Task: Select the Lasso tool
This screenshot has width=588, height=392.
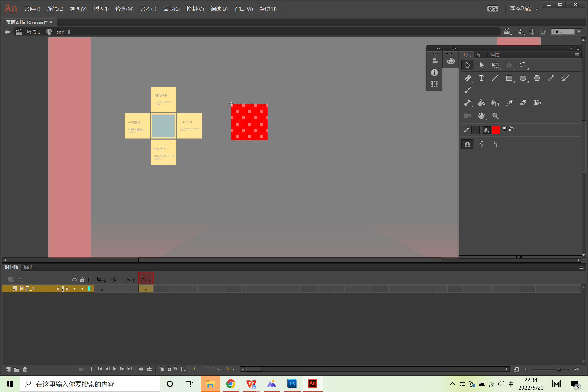Action: pos(523,65)
